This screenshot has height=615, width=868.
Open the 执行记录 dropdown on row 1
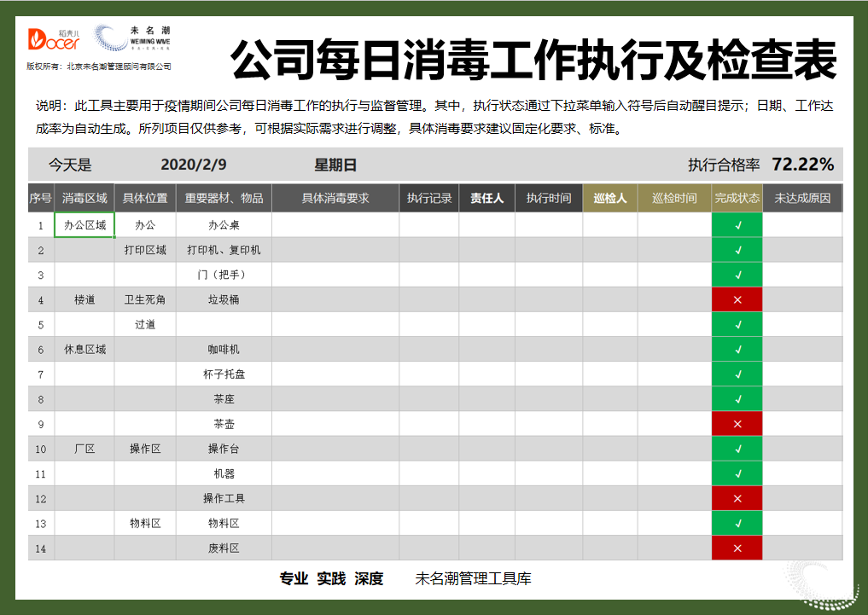tap(428, 224)
